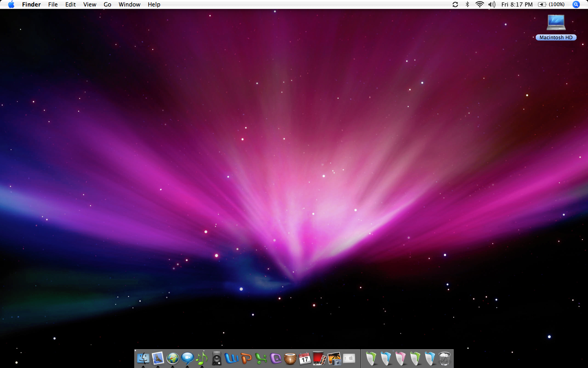
Task: Open the green music notes iTunes icon
Action: click(202, 359)
